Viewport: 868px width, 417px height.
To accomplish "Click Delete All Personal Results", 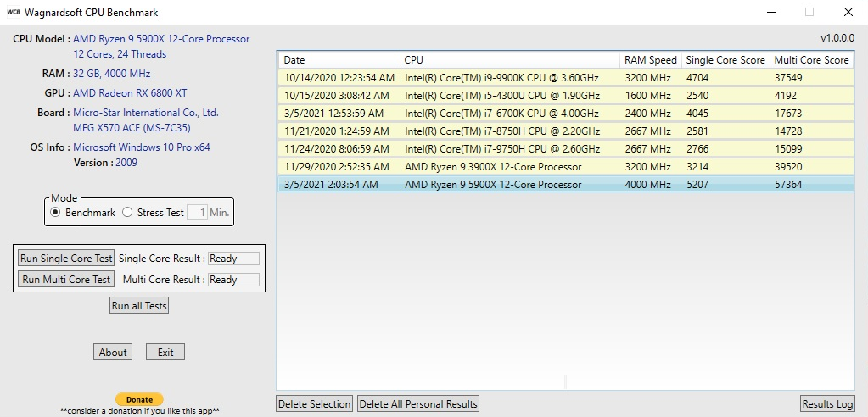I will pos(418,403).
